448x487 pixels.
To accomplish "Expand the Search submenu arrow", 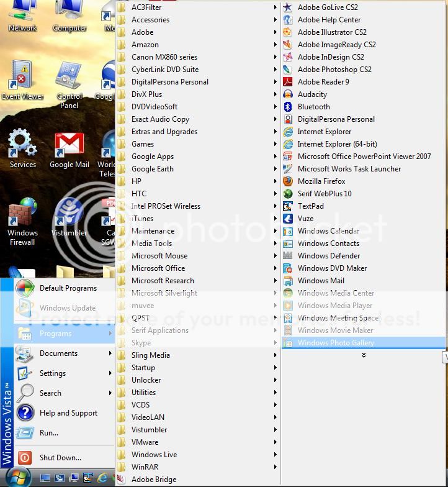I will pyautogui.click(x=110, y=393).
